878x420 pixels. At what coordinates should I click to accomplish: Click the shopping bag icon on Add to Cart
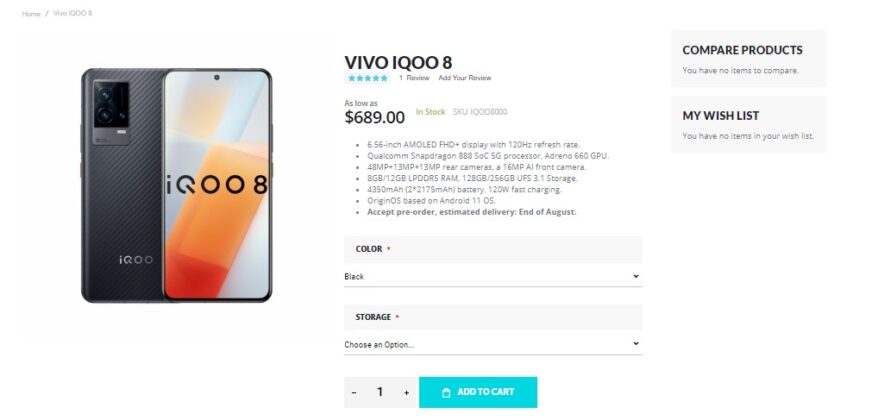(446, 393)
